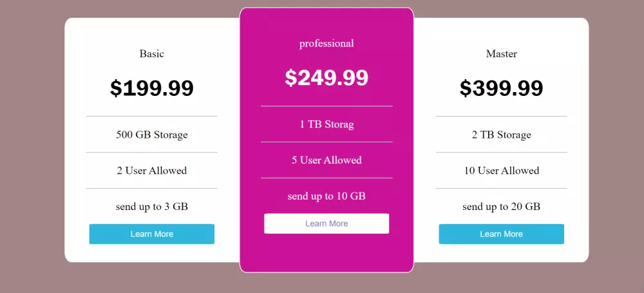Click the $399.99 price

[x=501, y=88]
